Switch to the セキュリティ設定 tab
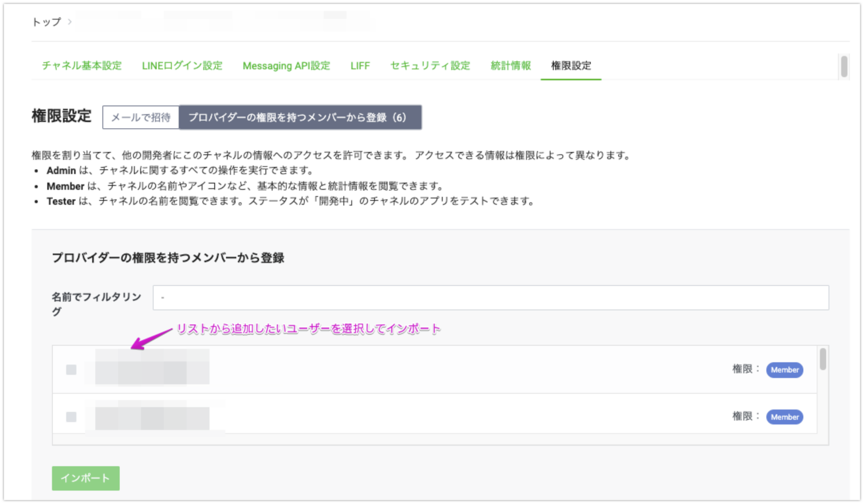864x504 pixels. [x=430, y=65]
